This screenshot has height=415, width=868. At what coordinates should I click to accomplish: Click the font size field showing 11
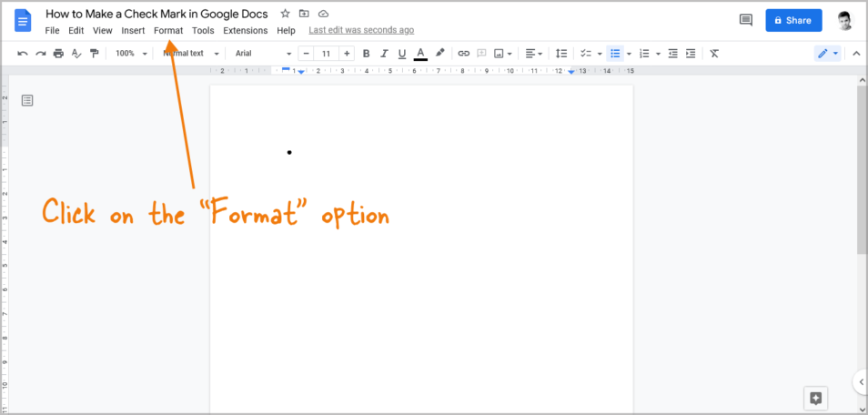click(x=326, y=54)
